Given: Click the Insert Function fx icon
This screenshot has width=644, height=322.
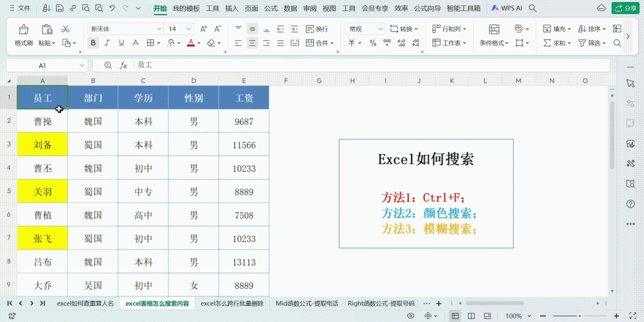Looking at the screenshot, I should coord(123,65).
